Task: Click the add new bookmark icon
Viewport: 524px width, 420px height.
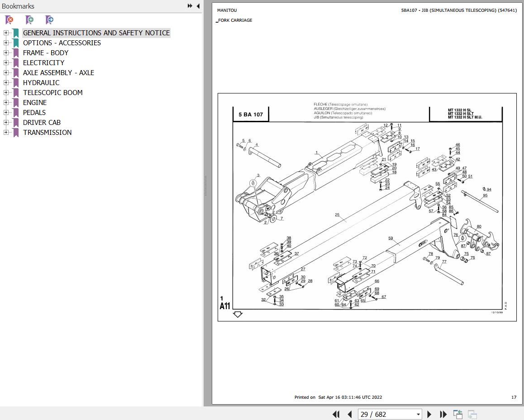Action: pos(29,20)
